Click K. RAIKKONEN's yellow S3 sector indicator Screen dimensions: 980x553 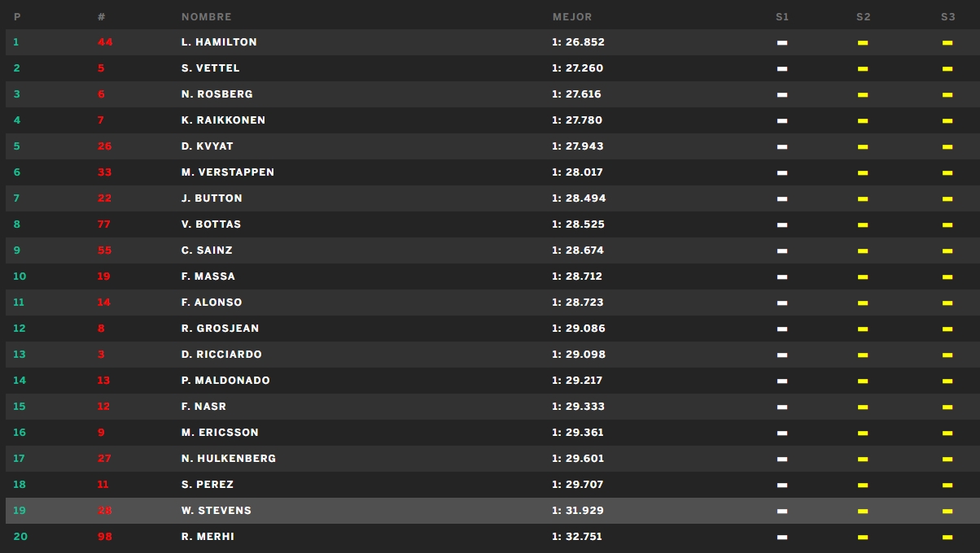(947, 120)
